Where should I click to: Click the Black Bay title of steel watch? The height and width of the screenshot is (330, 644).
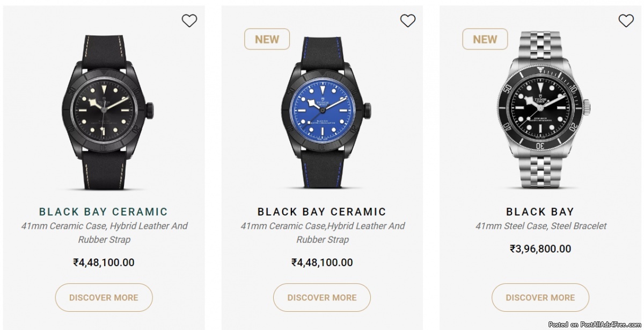[x=540, y=212]
